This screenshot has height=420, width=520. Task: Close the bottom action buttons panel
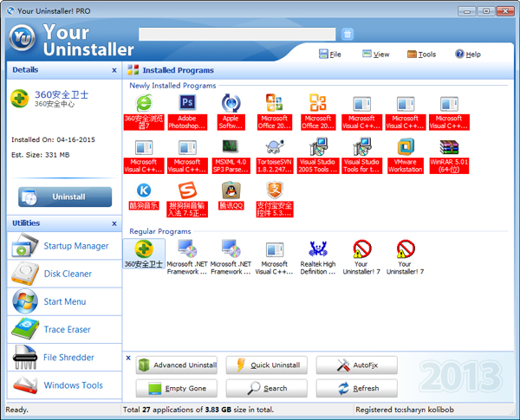128,358
